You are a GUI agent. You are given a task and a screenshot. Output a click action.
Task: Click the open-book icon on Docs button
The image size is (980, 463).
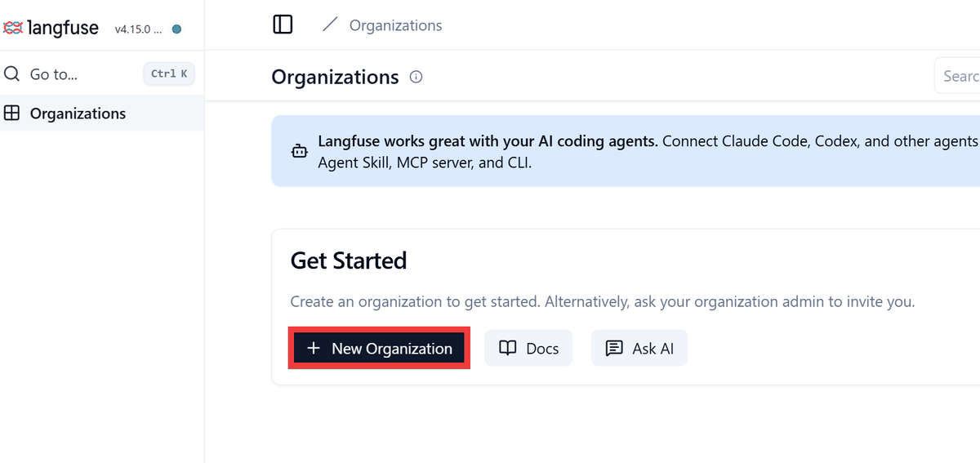click(508, 348)
